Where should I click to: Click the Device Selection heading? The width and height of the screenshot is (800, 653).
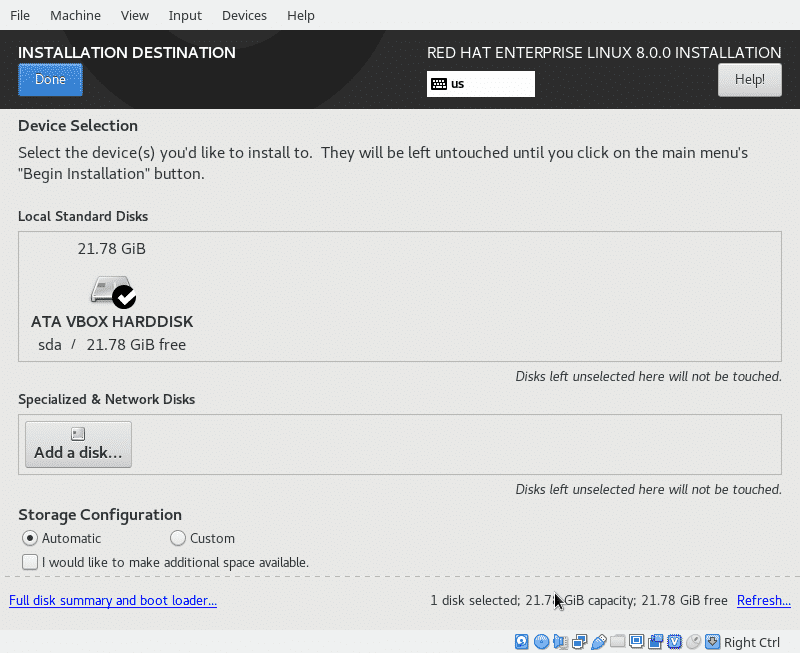coord(78,125)
